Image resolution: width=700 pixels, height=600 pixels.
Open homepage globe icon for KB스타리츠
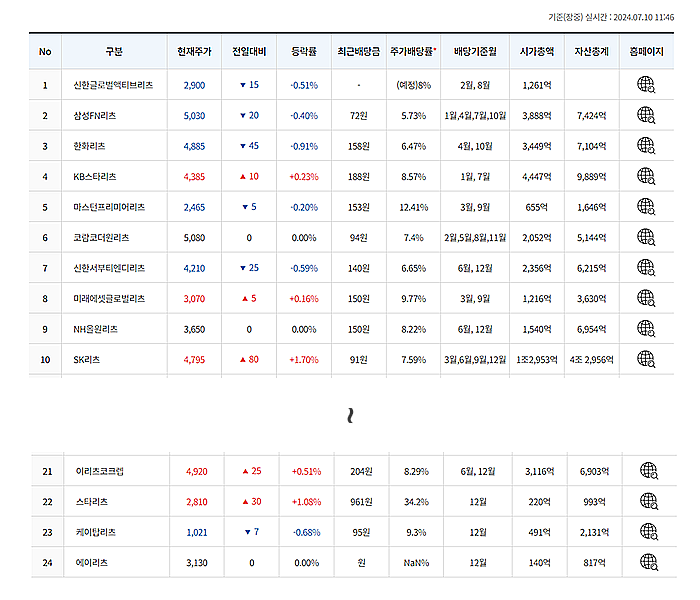tap(646, 176)
